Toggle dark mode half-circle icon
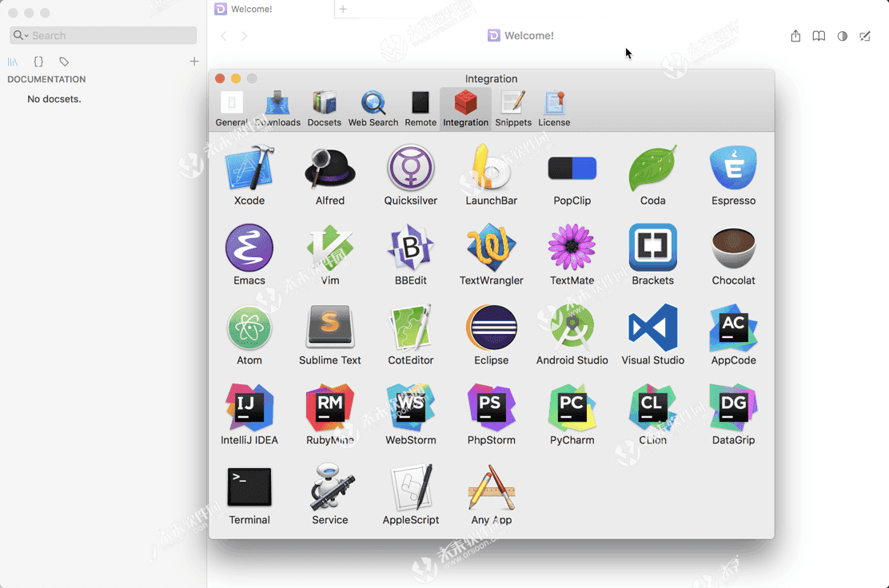 pyautogui.click(x=843, y=36)
